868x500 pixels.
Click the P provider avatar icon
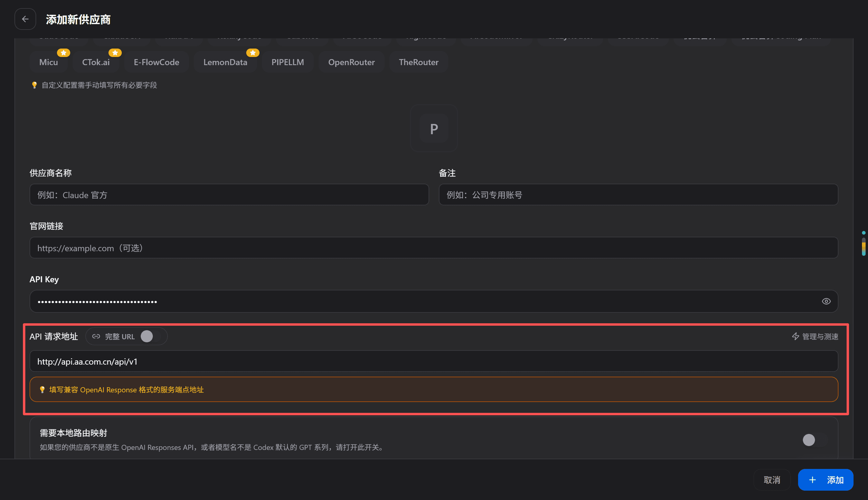click(434, 128)
